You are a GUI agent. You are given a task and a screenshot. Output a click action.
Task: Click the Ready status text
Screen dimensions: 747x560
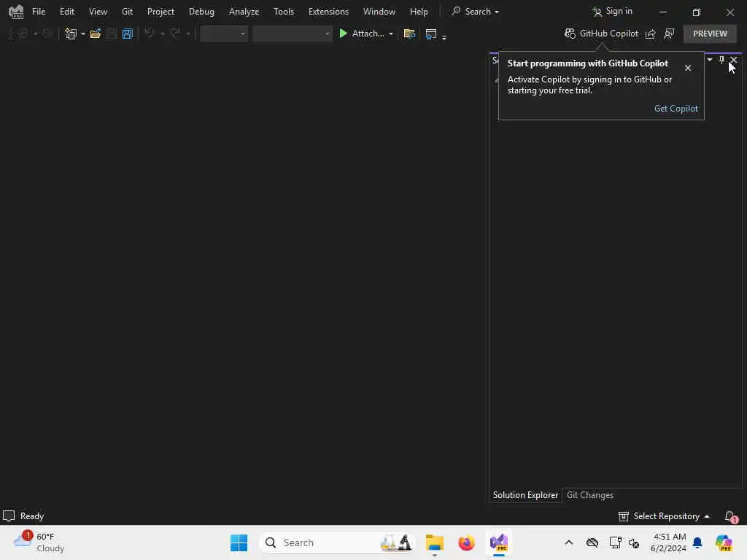[x=32, y=516]
